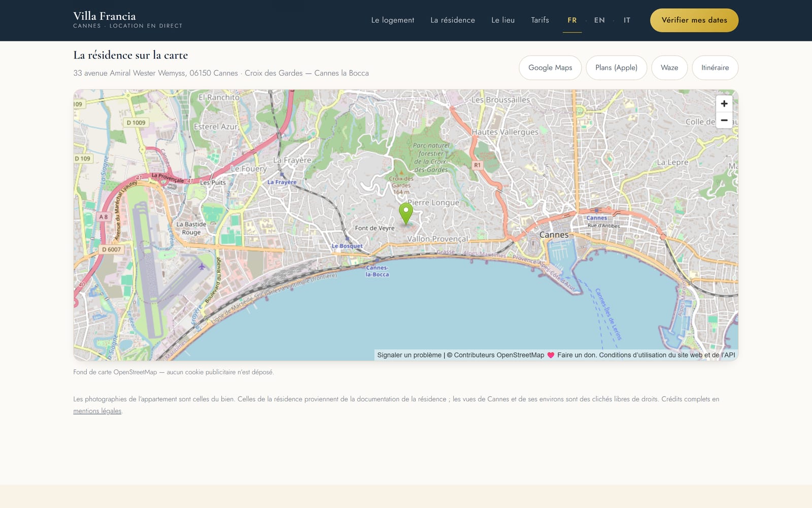Switch site language to EN
This screenshot has height=508, width=812.
[599, 20]
